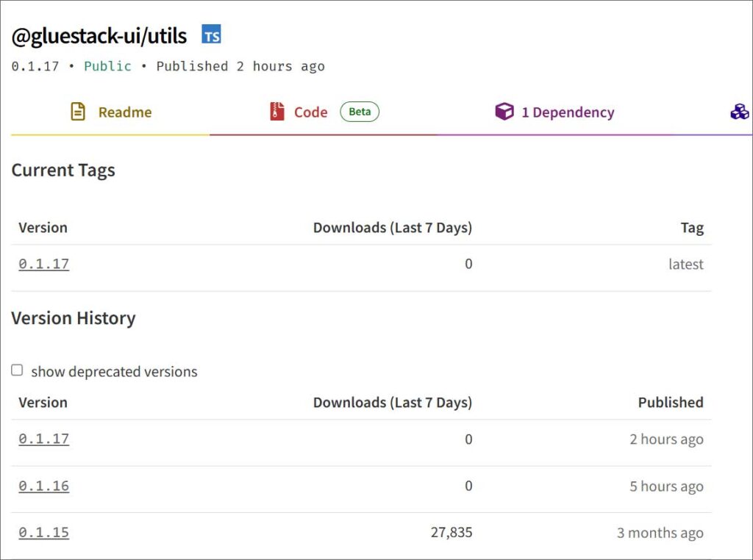Click the green Beta badge
Image resolution: width=753 pixels, height=560 pixels.
(360, 112)
